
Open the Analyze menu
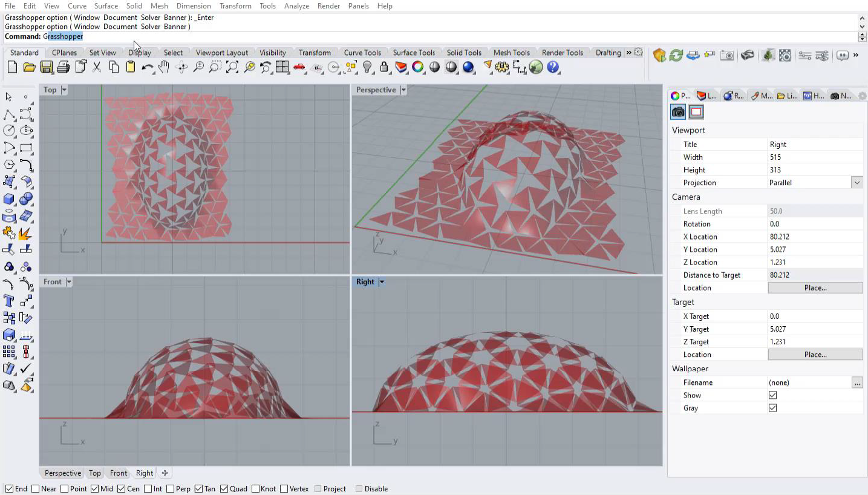point(296,6)
